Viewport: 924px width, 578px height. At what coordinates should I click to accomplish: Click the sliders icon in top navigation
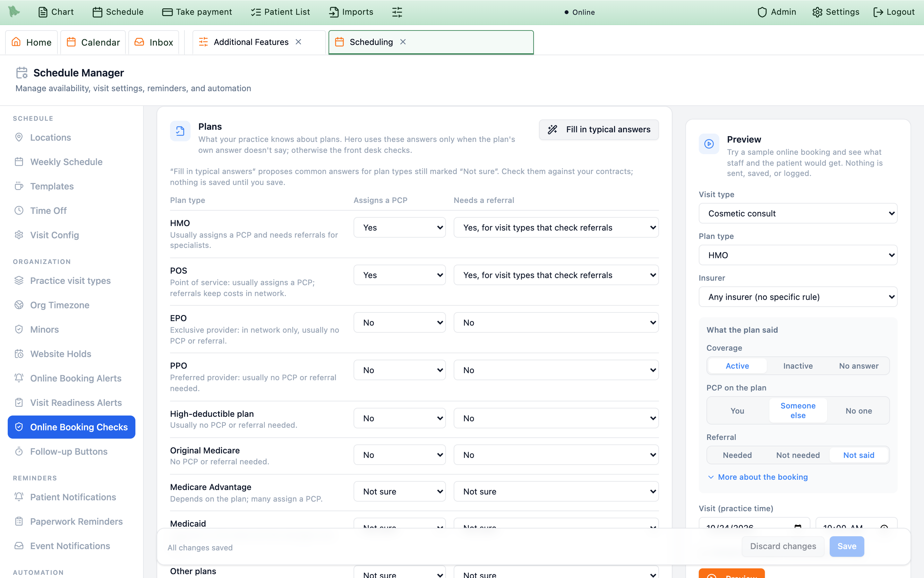(x=397, y=12)
